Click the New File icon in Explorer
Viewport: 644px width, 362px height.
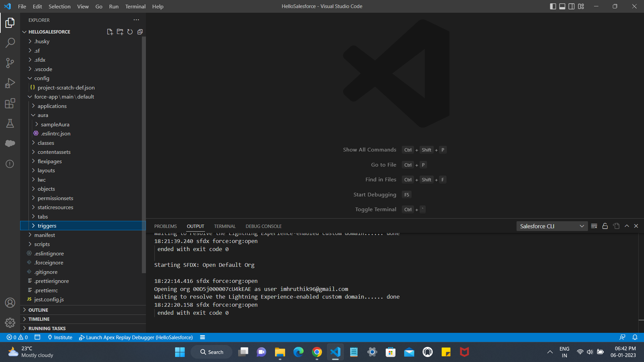point(110,32)
